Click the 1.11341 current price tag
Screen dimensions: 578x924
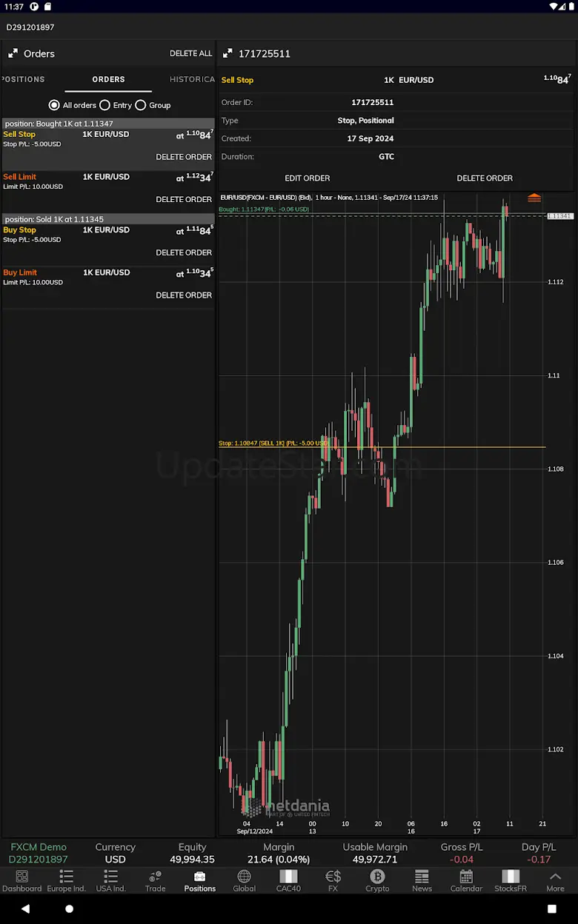pyautogui.click(x=559, y=216)
